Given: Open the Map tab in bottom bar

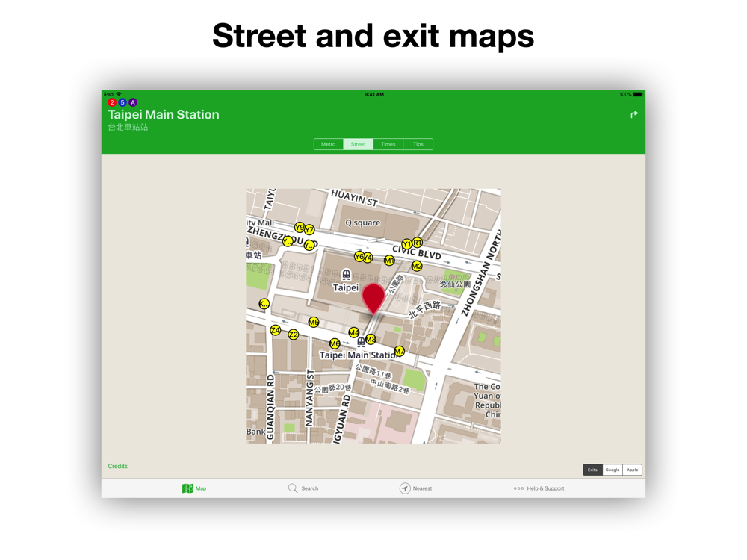Looking at the screenshot, I should 194,488.
